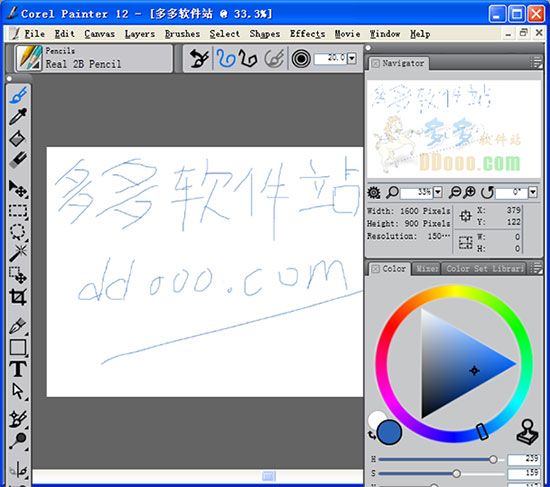The height and width of the screenshot is (487, 550).
Task: Close the Navigator panel with its checkbox
Action: pos(375,64)
